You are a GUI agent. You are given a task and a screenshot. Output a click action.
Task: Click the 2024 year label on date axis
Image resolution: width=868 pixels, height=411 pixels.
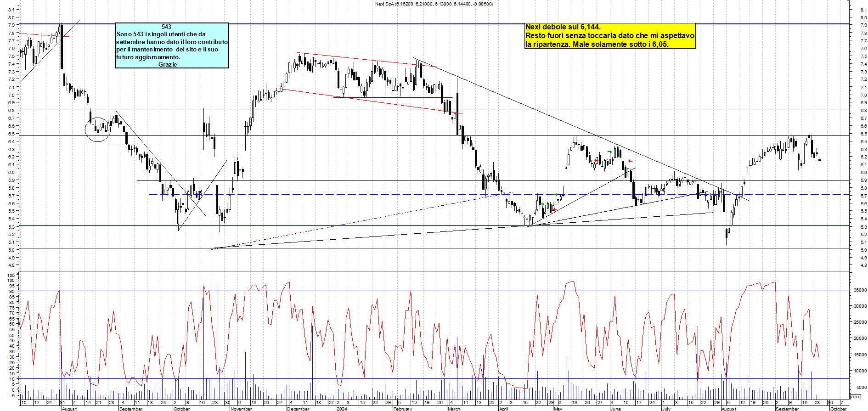(x=342, y=409)
